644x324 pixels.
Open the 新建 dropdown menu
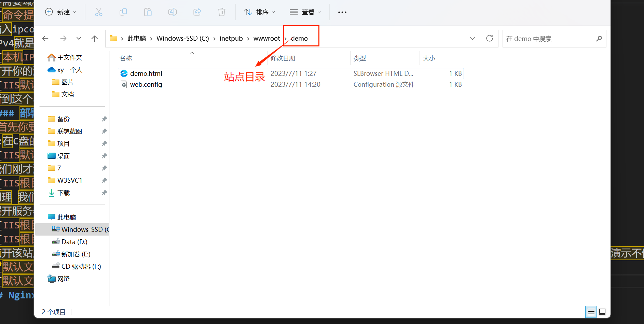(61, 12)
